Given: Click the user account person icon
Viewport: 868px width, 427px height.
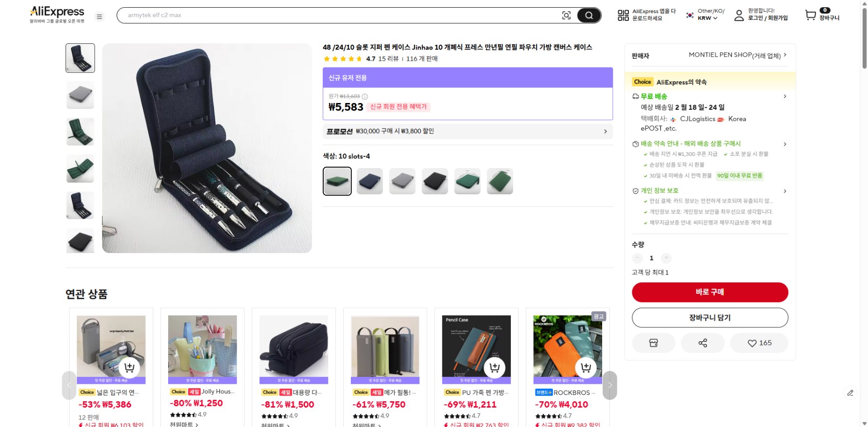Looking at the screenshot, I should point(739,15).
